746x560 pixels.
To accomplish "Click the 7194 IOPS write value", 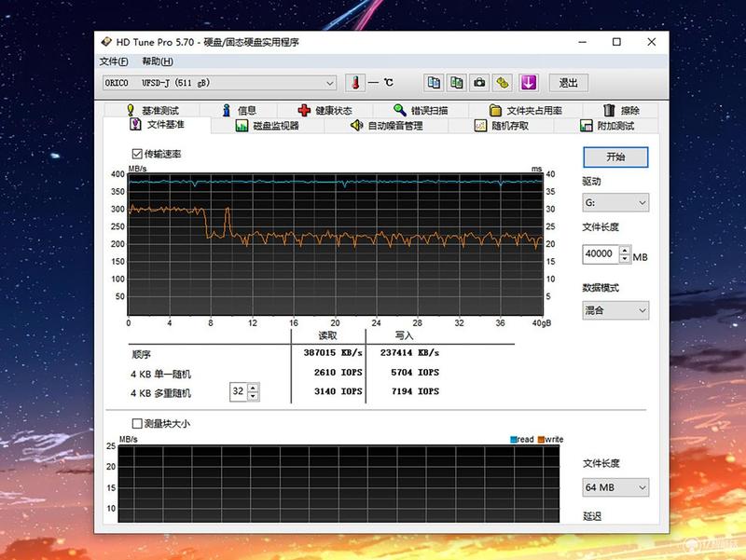I will [x=415, y=391].
